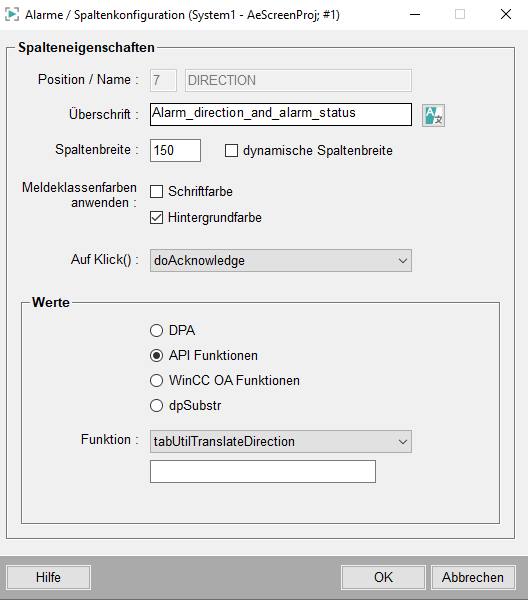The height and width of the screenshot is (600, 528).
Task: Click the Abbrechen button
Action: pyautogui.click(x=473, y=577)
